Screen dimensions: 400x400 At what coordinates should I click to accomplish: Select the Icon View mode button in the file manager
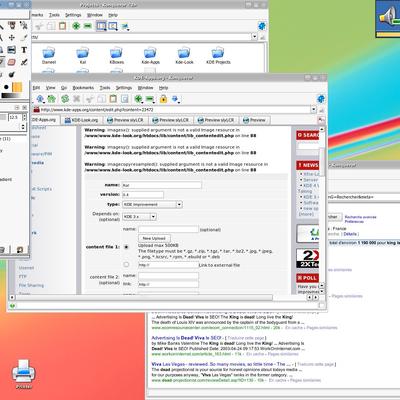[x=101, y=26]
